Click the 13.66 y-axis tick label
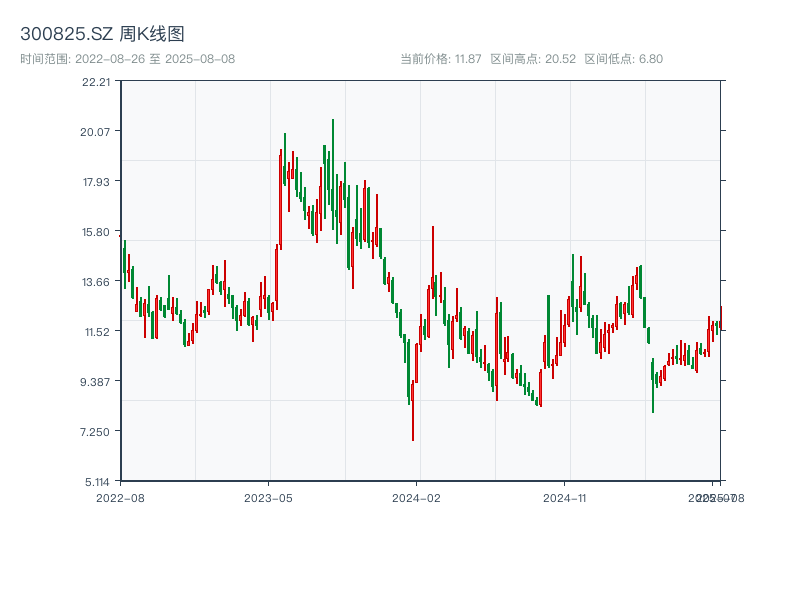800x600 pixels. point(96,282)
